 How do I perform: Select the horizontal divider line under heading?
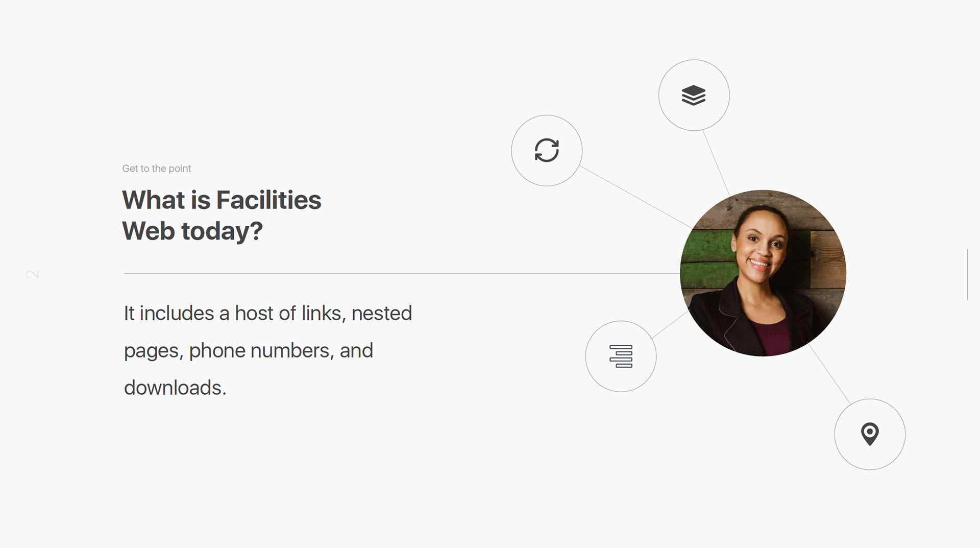point(402,273)
